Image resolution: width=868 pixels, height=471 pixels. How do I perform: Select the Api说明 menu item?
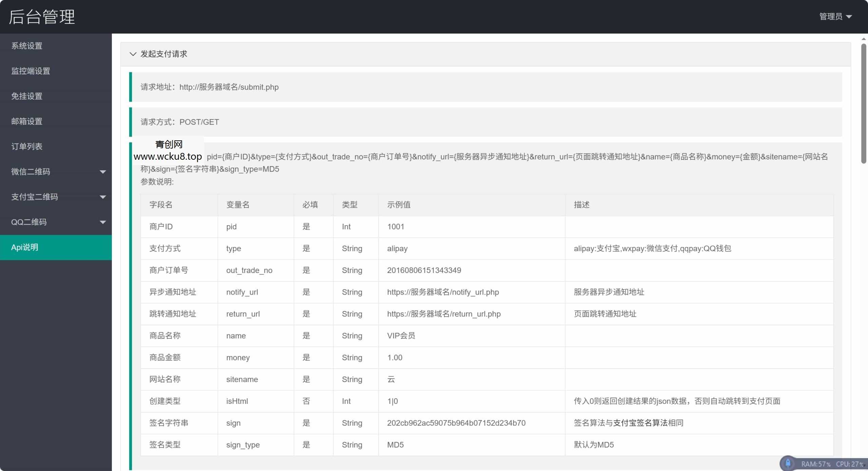click(x=25, y=247)
